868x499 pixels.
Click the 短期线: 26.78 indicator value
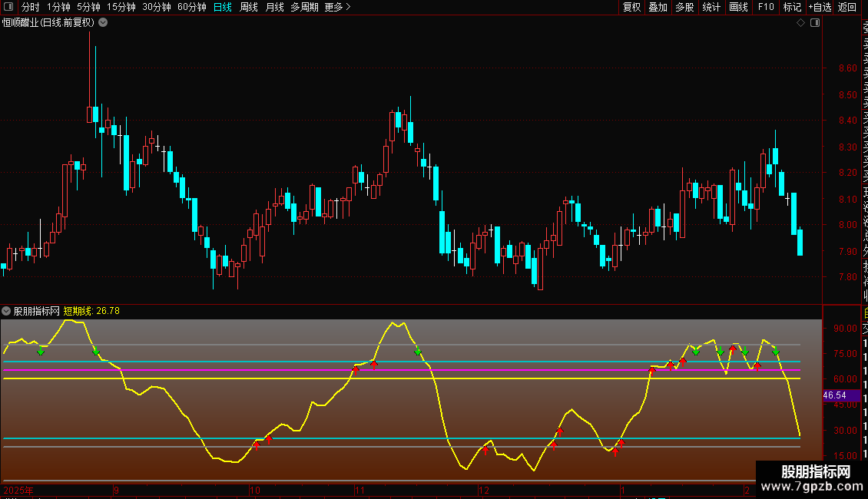(x=91, y=311)
